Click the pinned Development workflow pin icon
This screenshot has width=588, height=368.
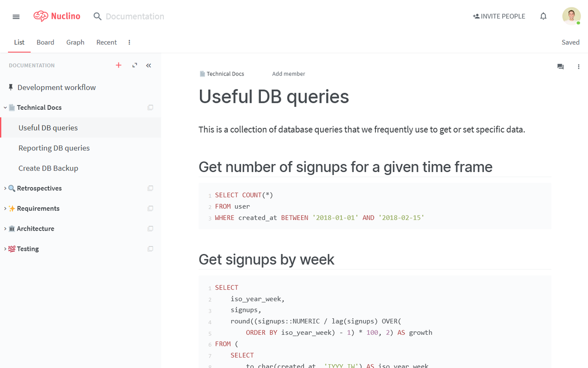click(x=10, y=87)
